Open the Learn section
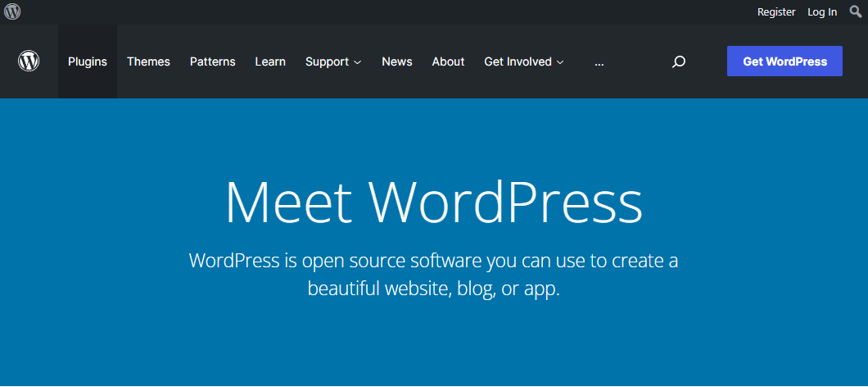 (270, 61)
